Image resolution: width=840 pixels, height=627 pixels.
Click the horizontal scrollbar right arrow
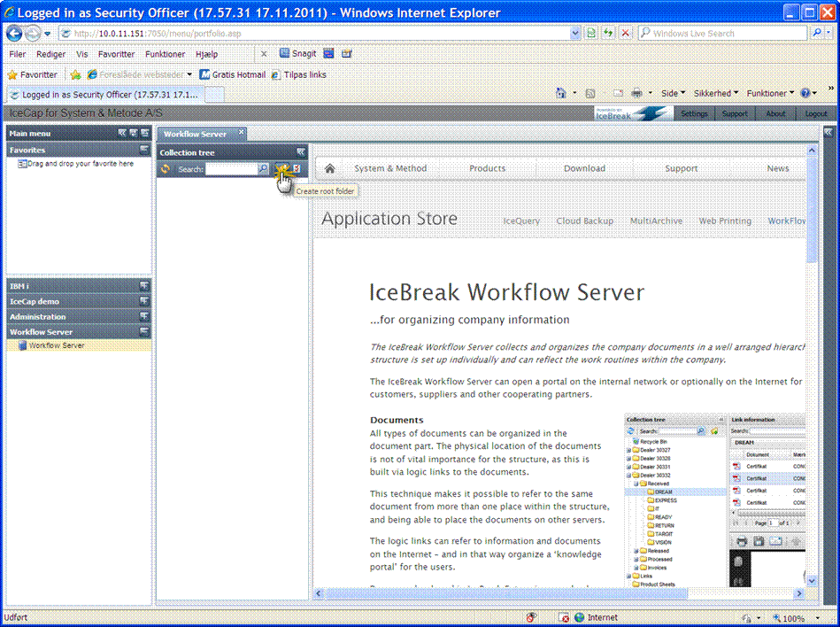pyautogui.click(x=799, y=593)
